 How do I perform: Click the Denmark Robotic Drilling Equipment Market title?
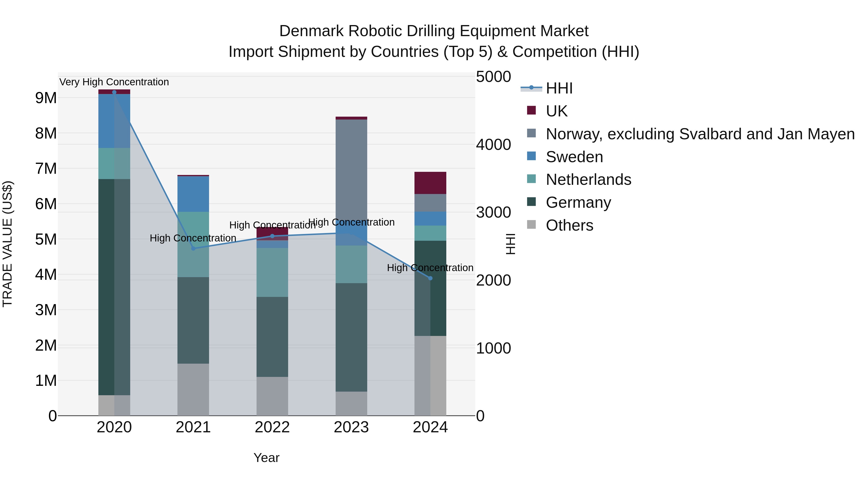point(434,31)
